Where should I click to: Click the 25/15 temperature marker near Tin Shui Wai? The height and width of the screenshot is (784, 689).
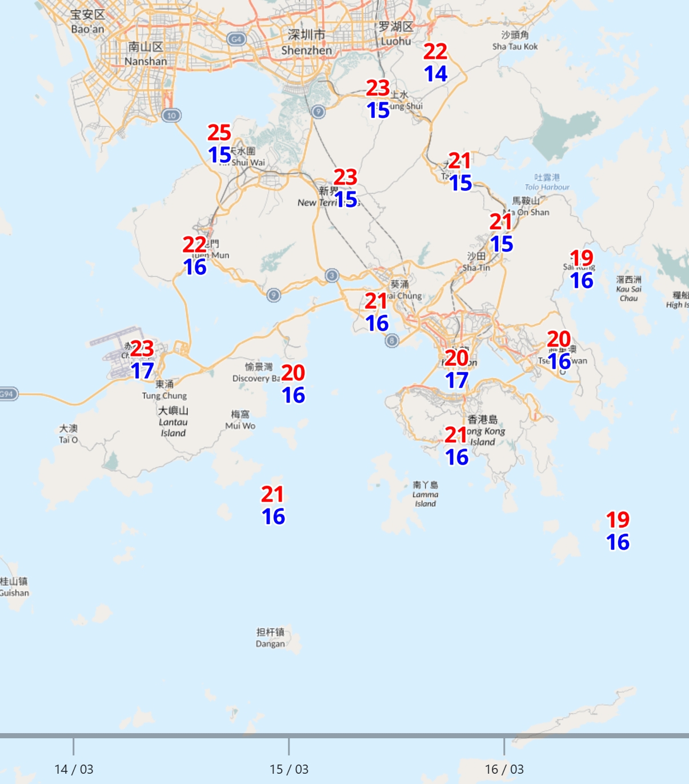click(219, 144)
